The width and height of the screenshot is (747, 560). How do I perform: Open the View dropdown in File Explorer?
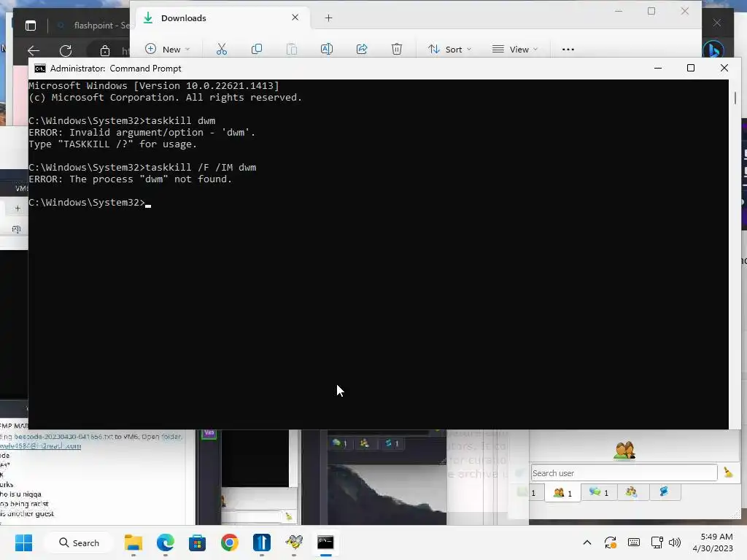pyautogui.click(x=515, y=49)
